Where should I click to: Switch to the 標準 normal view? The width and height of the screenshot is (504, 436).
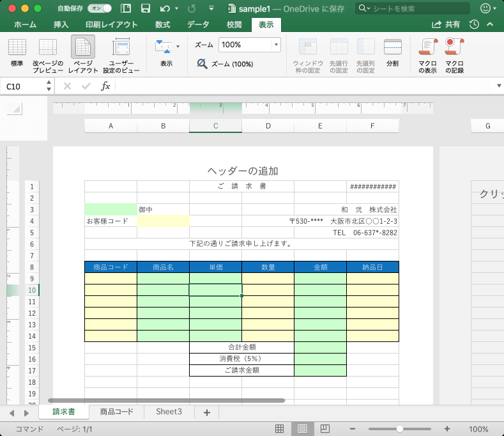point(17,52)
